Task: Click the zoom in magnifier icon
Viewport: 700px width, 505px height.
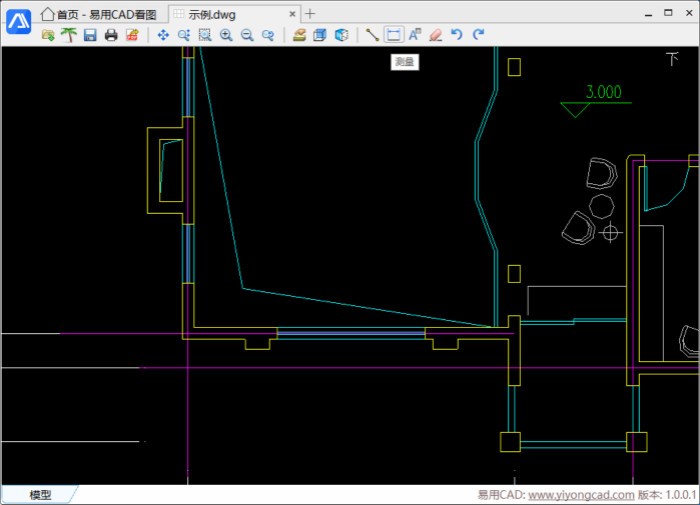Action: coord(226,35)
